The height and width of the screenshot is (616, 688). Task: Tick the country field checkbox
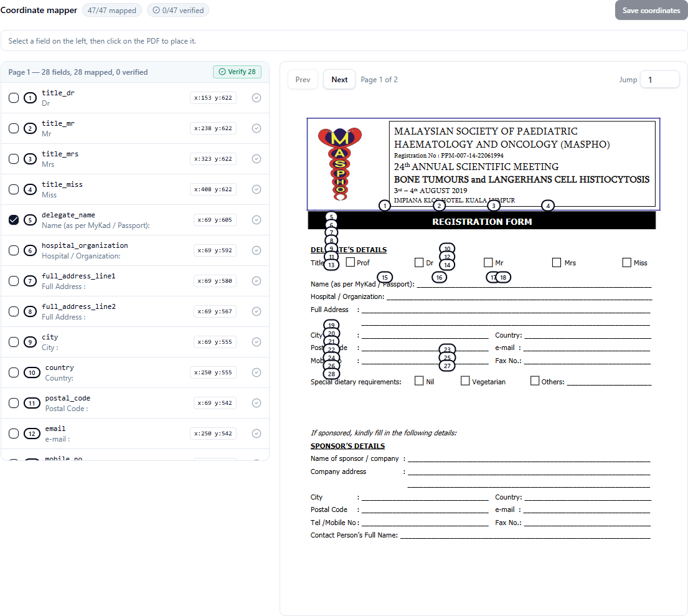pos(14,372)
